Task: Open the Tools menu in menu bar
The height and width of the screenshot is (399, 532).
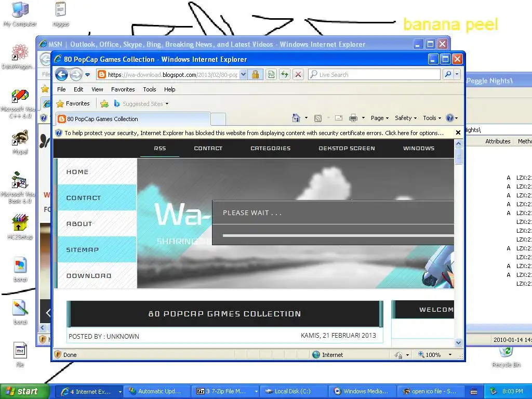Action: pos(149,89)
